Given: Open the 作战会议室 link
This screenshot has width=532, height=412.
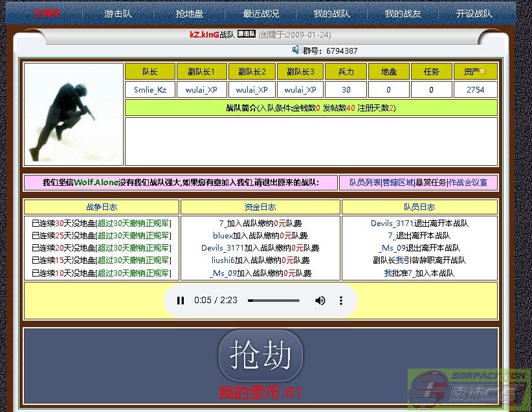Looking at the screenshot, I should pyautogui.click(x=468, y=183).
